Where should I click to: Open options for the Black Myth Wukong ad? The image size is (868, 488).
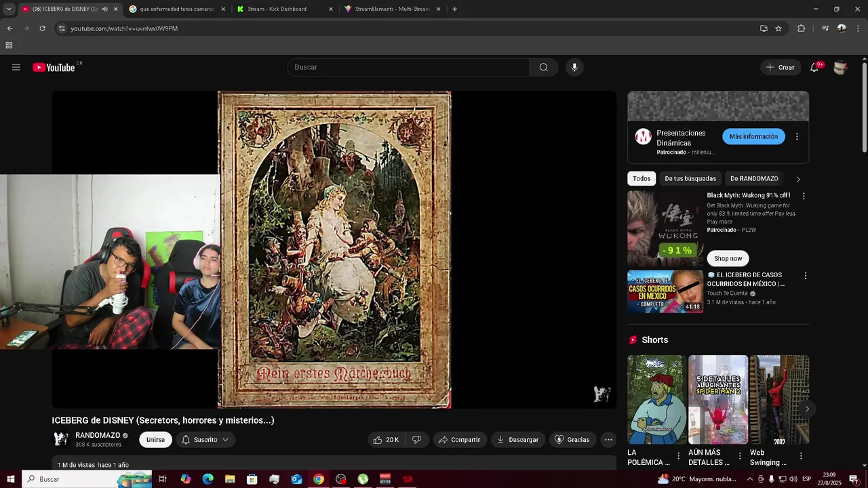click(x=804, y=196)
